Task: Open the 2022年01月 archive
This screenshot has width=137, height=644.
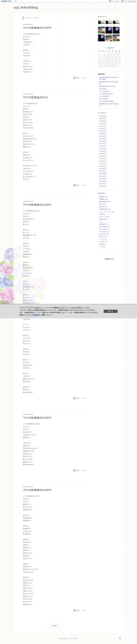Action: coord(102,186)
